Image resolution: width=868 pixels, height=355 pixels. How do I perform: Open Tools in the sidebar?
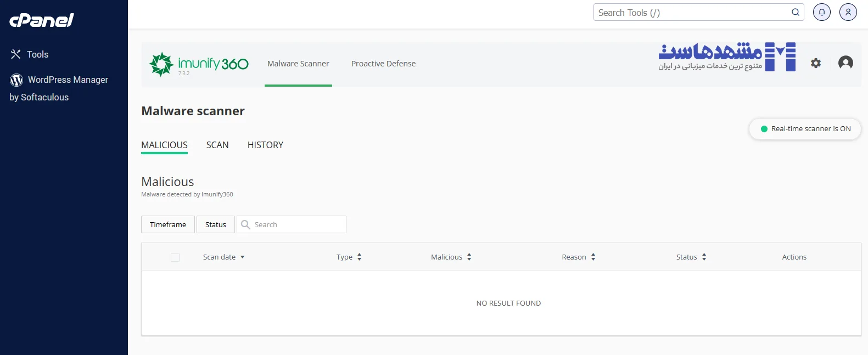click(x=37, y=54)
